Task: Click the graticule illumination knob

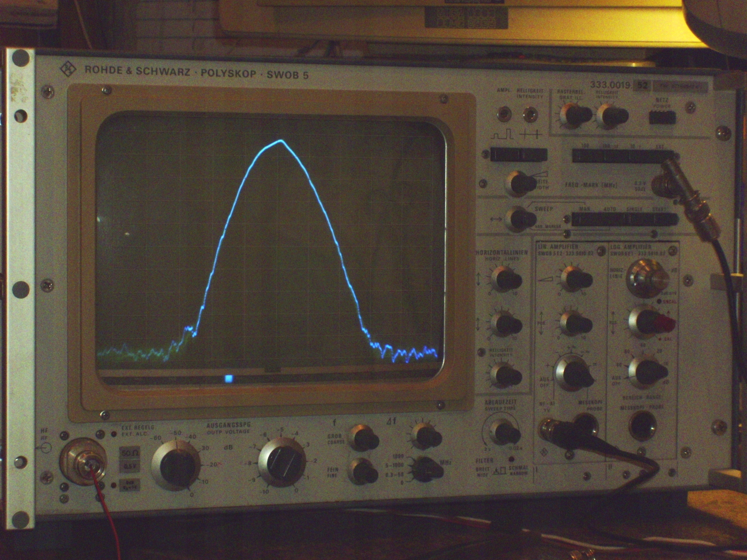Action: (575, 116)
